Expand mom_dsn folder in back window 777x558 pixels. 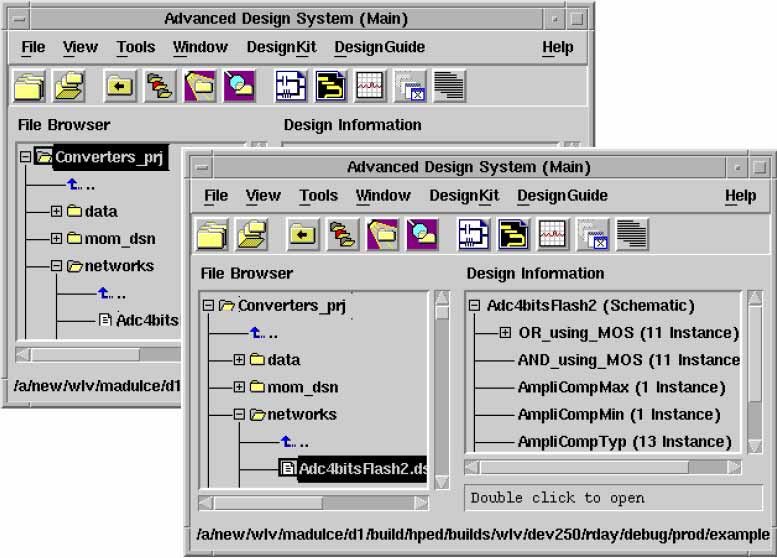click(x=56, y=238)
